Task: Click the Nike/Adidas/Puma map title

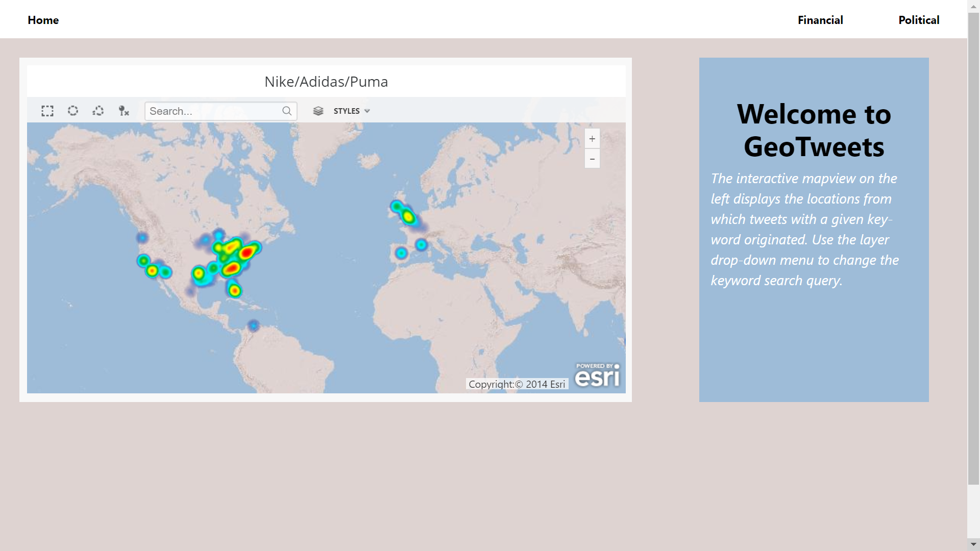Action: [326, 82]
